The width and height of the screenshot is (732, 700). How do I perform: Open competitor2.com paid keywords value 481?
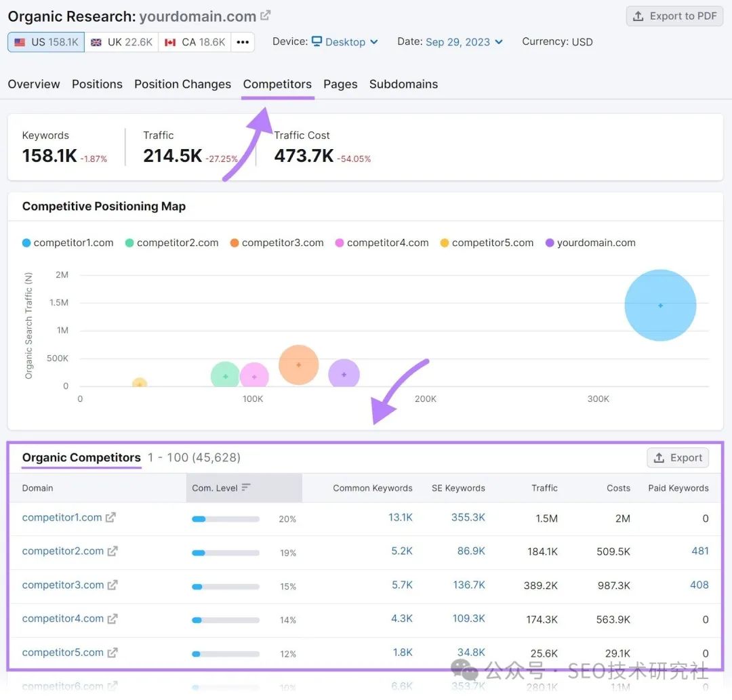tap(699, 551)
